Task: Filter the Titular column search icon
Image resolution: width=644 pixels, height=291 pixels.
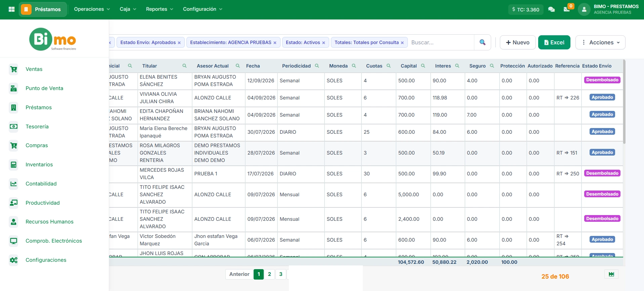Action: pos(184,66)
